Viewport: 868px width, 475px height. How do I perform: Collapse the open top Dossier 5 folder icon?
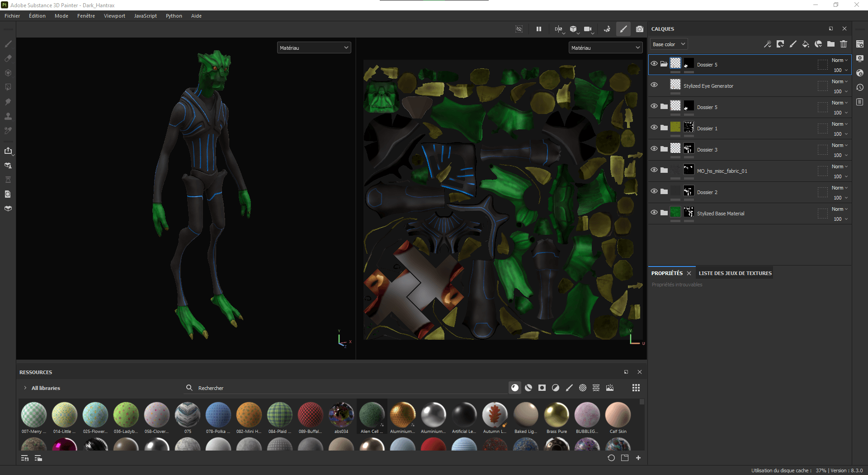(x=664, y=64)
